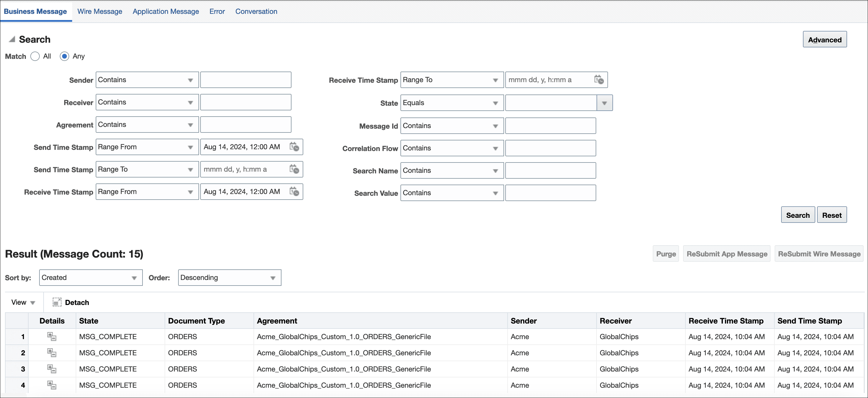The width and height of the screenshot is (868, 398).
Task: Click Acme sender in row 1
Action: [520, 336]
